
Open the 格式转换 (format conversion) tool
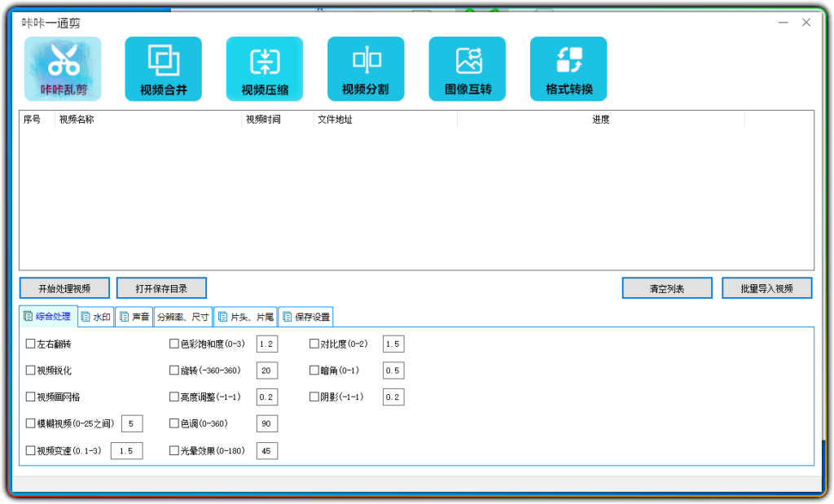pos(568,68)
